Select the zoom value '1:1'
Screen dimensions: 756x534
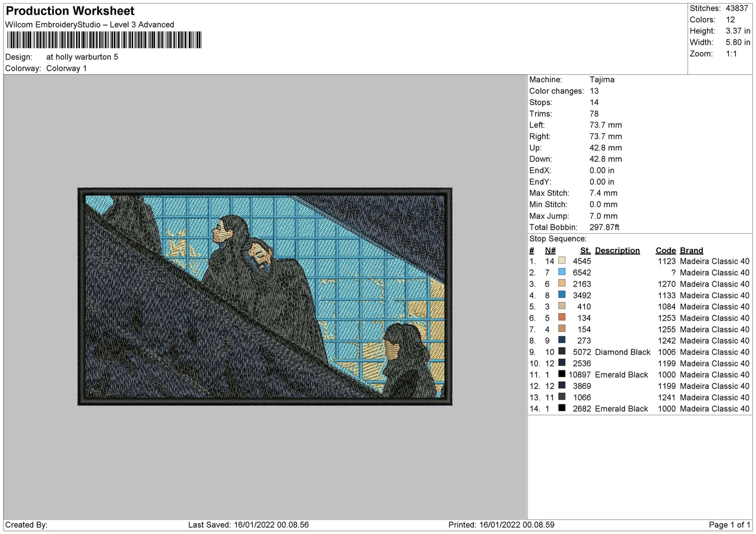point(731,54)
